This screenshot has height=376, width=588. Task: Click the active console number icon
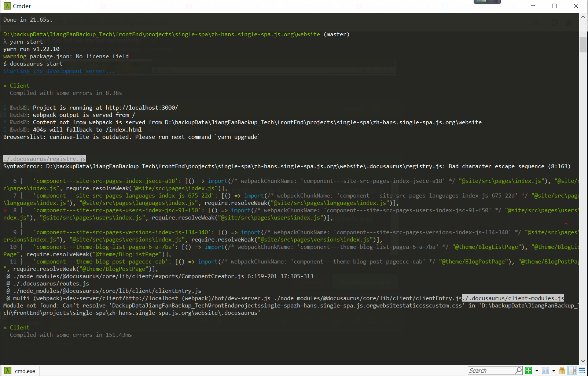point(545,371)
